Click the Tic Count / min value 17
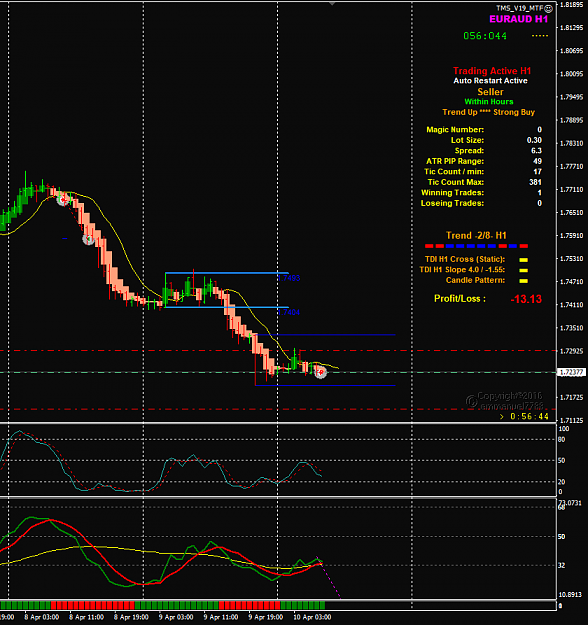The height and width of the screenshot is (625, 588). (x=537, y=172)
